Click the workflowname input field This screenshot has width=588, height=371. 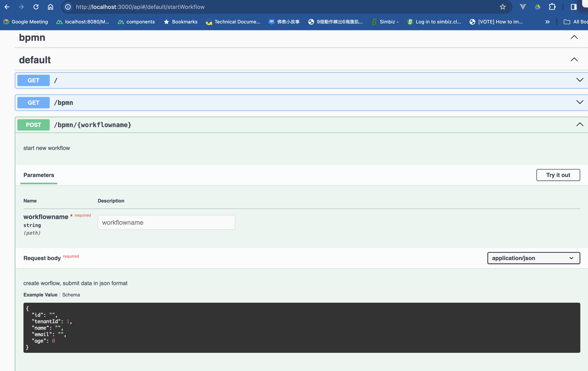click(x=166, y=222)
